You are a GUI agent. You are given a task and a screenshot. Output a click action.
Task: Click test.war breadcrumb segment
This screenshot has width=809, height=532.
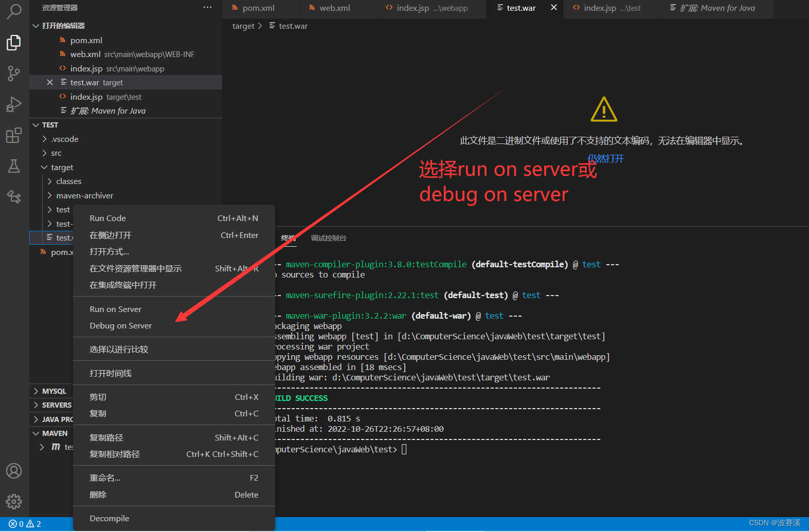293,26
